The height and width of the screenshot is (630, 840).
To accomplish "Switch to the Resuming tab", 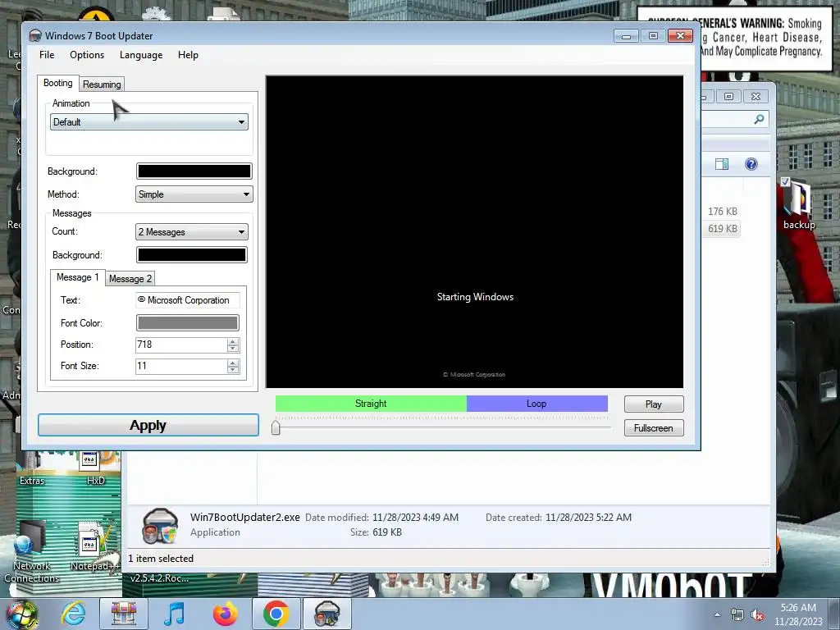I will tap(102, 84).
